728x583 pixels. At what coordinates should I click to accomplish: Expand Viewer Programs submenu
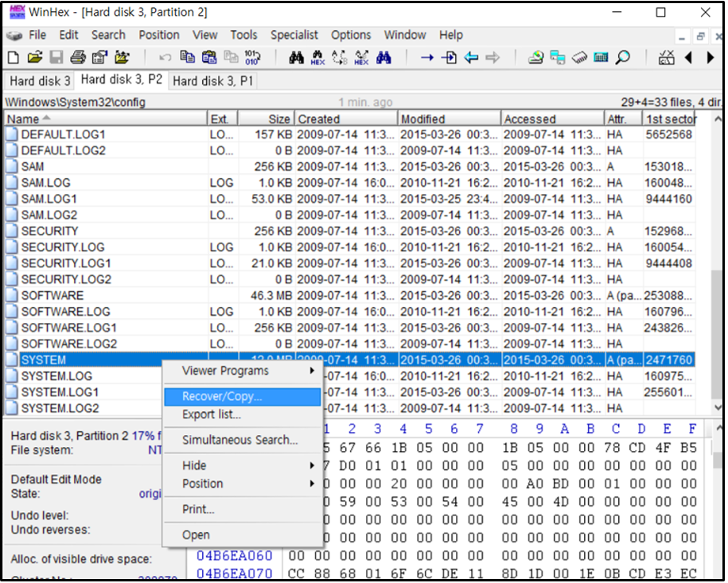[x=243, y=371]
